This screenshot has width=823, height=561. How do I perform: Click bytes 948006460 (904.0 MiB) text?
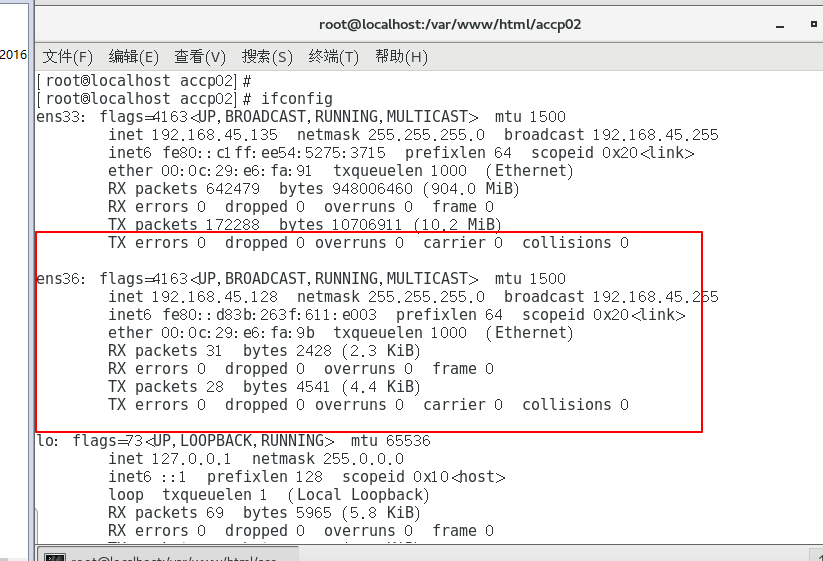point(399,189)
